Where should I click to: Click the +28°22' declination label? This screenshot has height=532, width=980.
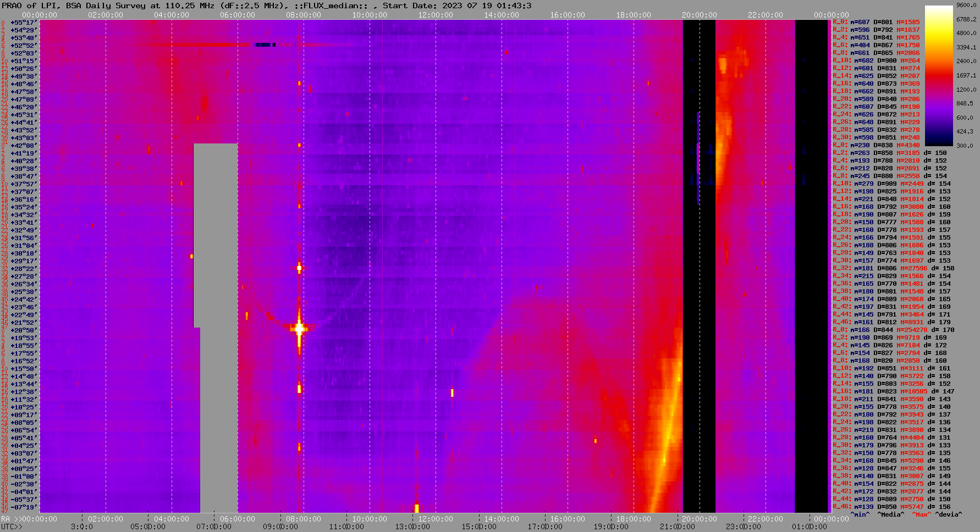[x=24, y=268]
